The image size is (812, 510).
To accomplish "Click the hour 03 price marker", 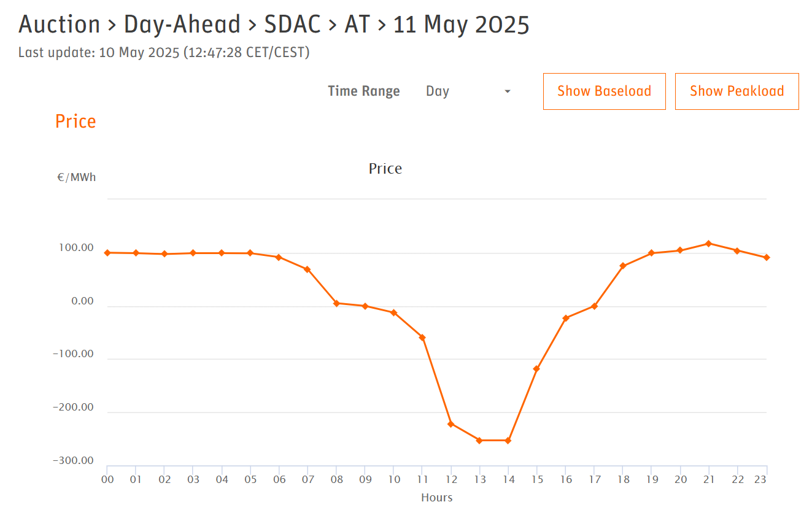I will point(193,253).
